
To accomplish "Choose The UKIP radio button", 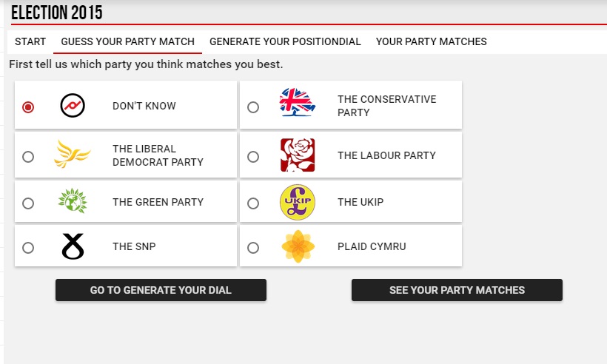I will point(253,203).
